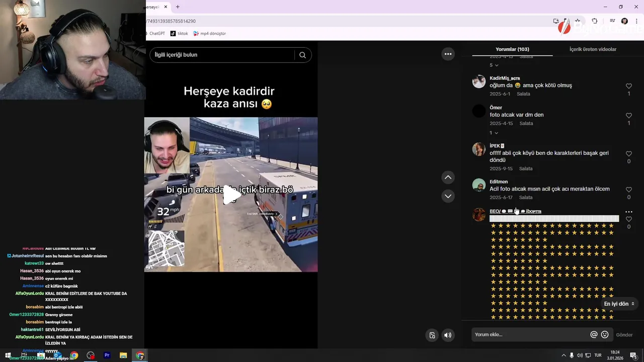Image resolution: width=644 pixels, height=362 pixels.
Task: Click comment text 'foto atcak var dm den'
Action: 516,115
